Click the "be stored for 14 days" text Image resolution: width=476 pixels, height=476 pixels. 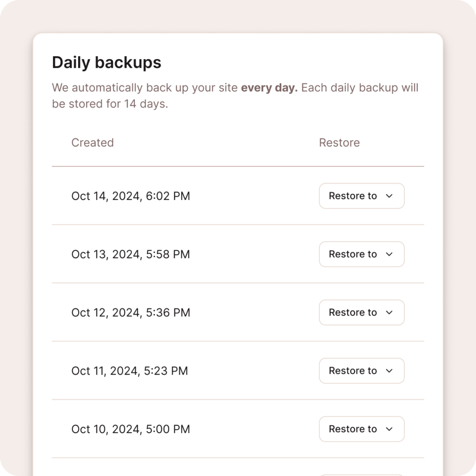tap(110, 104)
